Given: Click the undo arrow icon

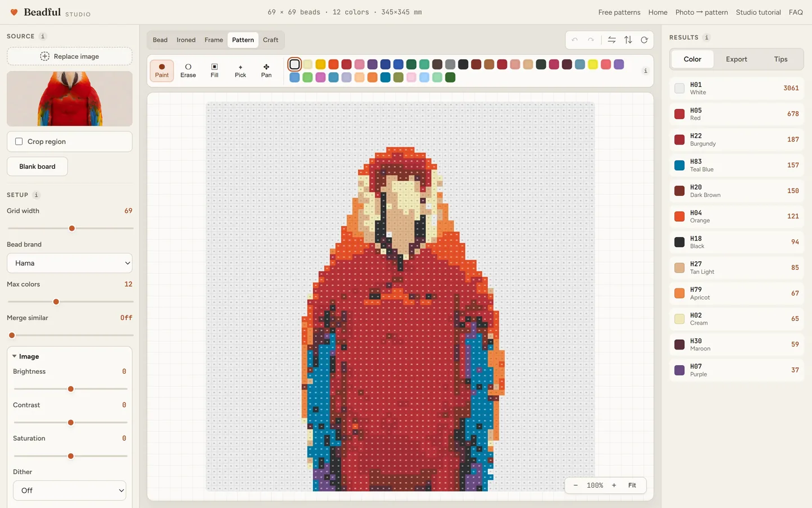Looking at the screenshot, I should [575, 40].
